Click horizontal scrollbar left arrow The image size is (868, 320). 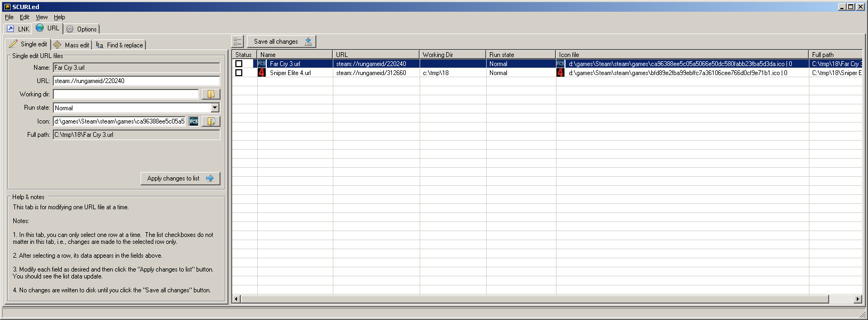pyautogui.click(x=236, y=299)
